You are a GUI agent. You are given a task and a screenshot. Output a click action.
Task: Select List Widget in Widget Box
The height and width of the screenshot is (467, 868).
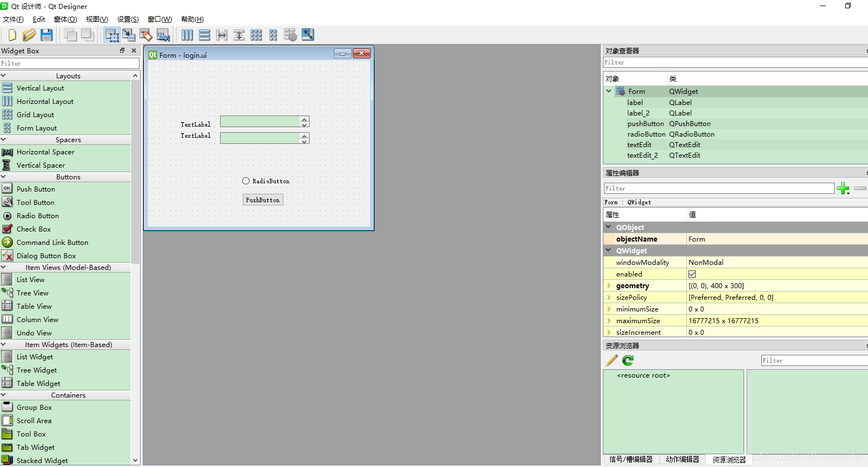click(34, 356)
